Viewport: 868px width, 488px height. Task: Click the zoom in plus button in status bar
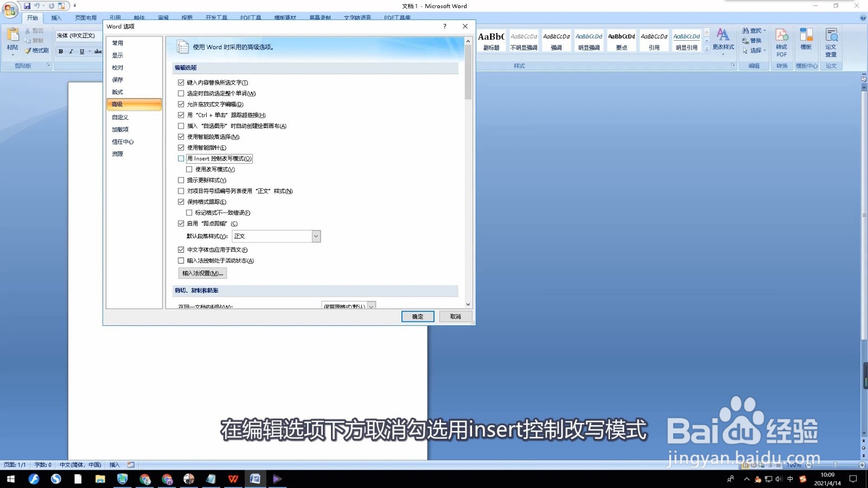(x=862, y=465)
